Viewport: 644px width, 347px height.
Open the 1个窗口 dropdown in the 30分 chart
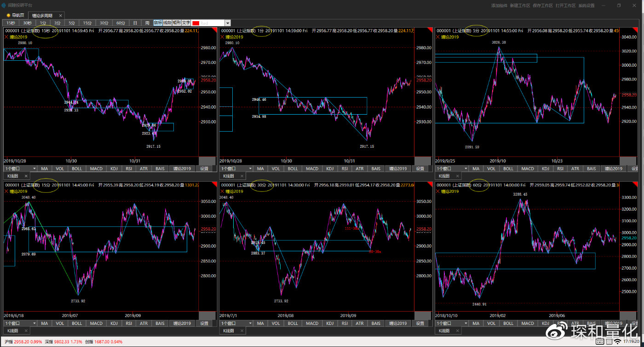pyautogui.click(x=236, y=323)
